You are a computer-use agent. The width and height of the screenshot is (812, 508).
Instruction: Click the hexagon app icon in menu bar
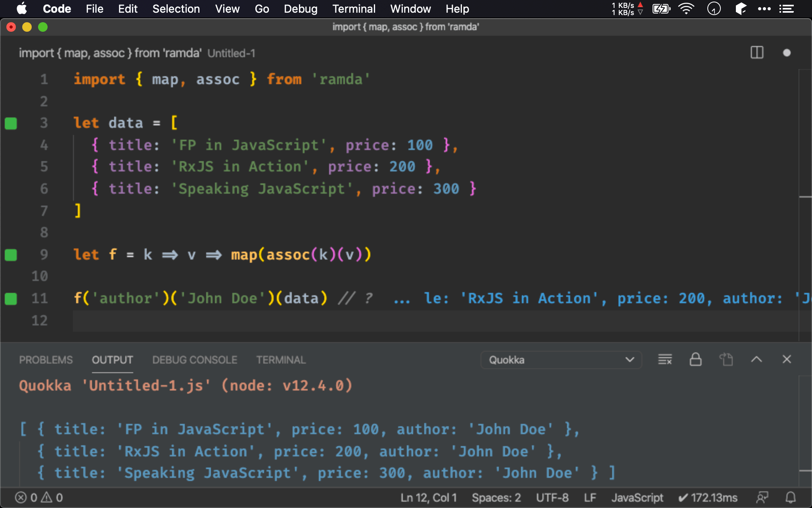click(740, 9)
